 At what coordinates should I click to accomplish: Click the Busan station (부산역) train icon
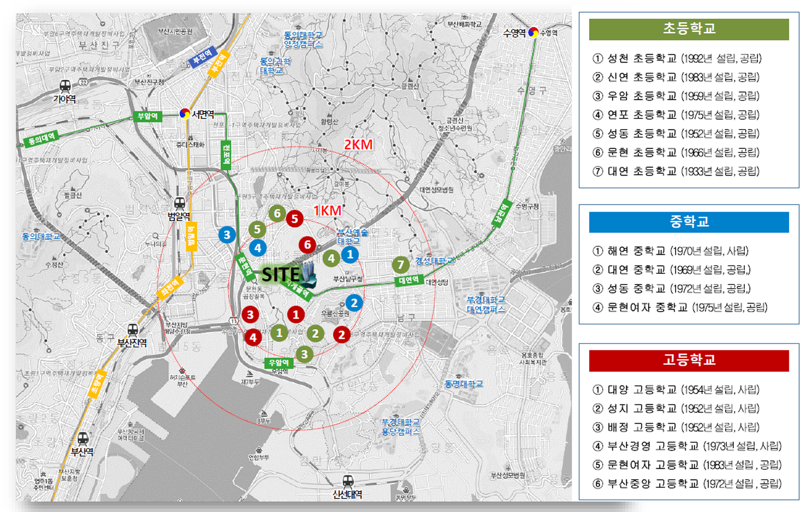[83, 438]
